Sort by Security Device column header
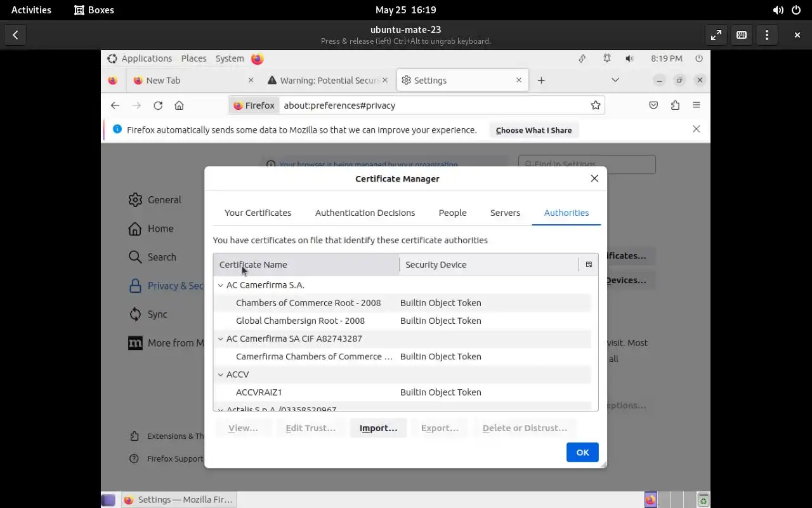Screen dimensions: 812x508 click(489, 265)
